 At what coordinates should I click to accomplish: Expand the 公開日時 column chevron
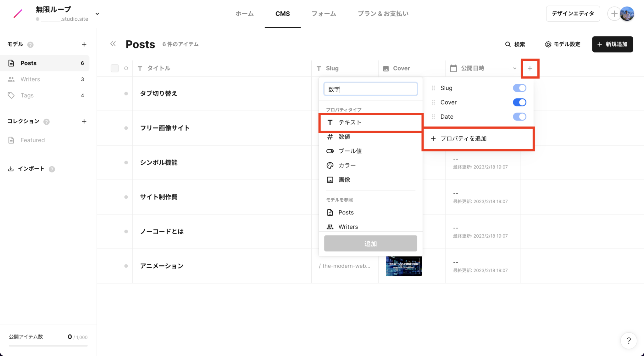pos(514,68)
